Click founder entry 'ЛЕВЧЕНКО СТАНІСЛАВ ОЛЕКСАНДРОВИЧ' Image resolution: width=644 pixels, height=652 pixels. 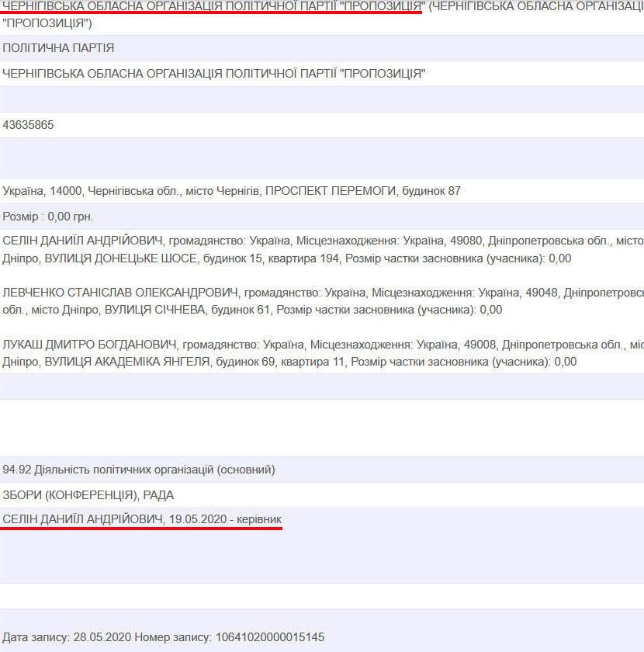pos(120,293)
